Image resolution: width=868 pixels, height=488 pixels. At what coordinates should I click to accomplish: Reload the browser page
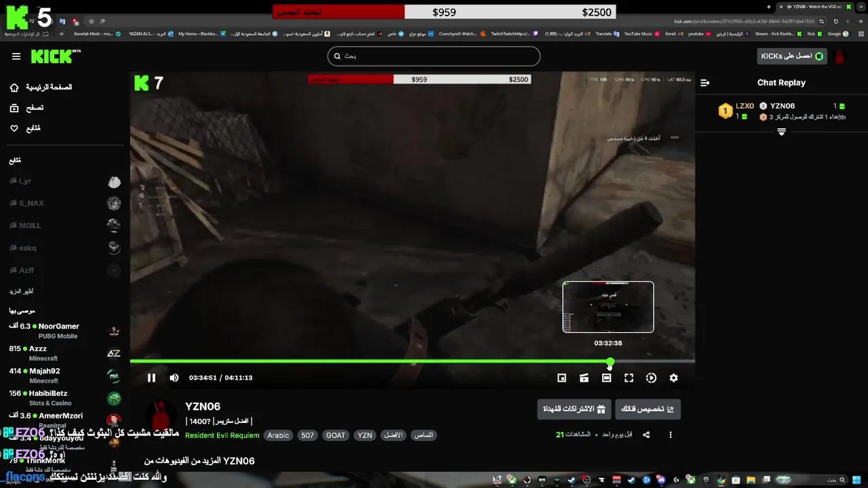coord(836,21)
